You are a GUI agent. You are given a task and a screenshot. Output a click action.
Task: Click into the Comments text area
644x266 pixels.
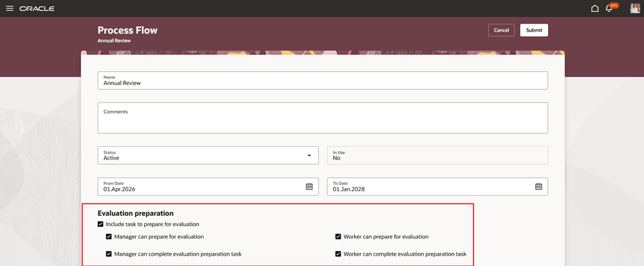coord(323,118)
